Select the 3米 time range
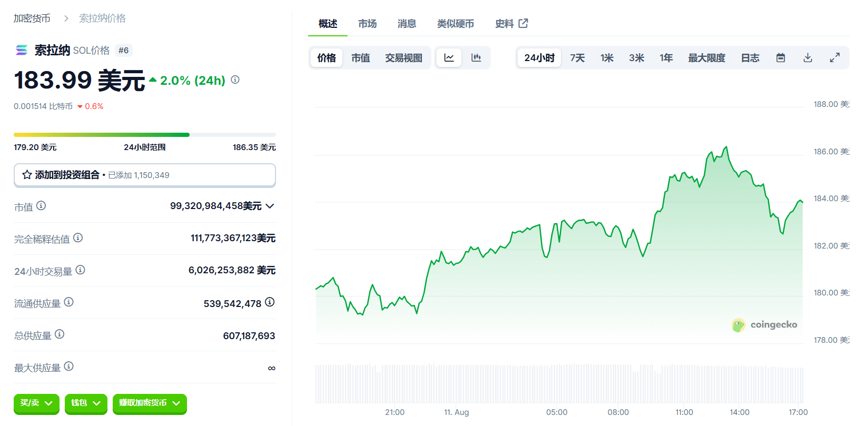Screen dimensions: 868x426 [636, 58]
